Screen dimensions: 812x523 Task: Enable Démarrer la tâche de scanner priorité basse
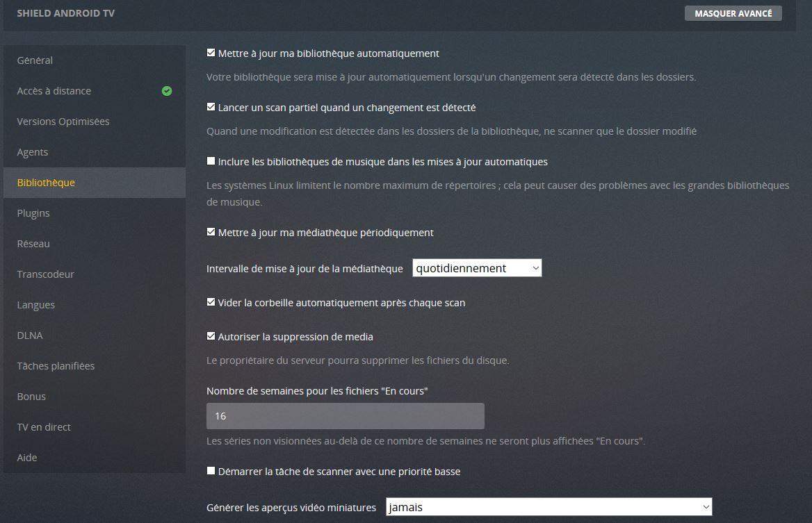click(x=211, y=471)
